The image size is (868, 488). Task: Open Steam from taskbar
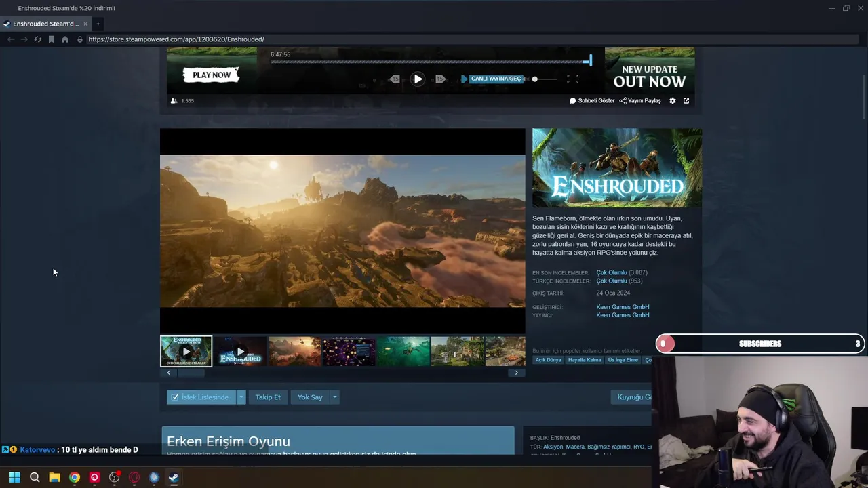pos(174,477)
